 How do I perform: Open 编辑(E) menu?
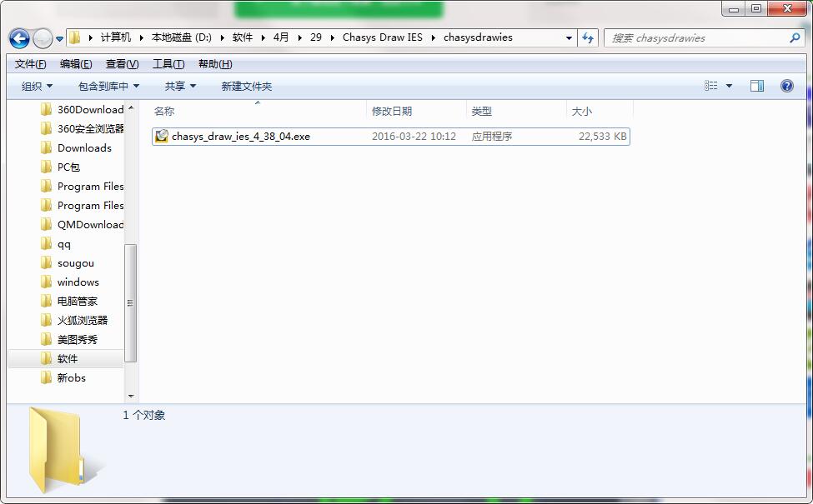[x=76, y=63]
